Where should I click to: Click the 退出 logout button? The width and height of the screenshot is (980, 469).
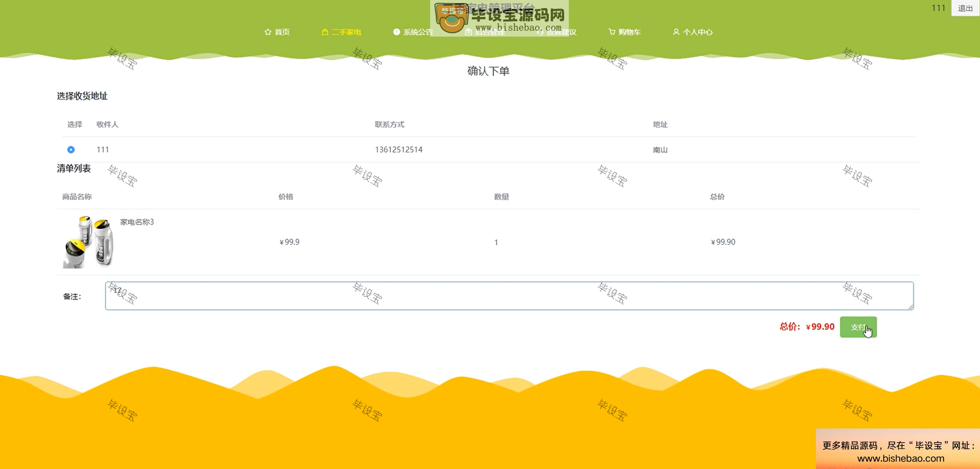(x=965, y=8)
